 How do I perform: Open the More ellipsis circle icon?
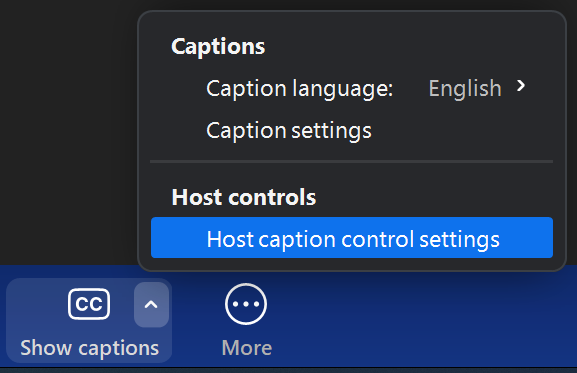click(x=246, y=304)
